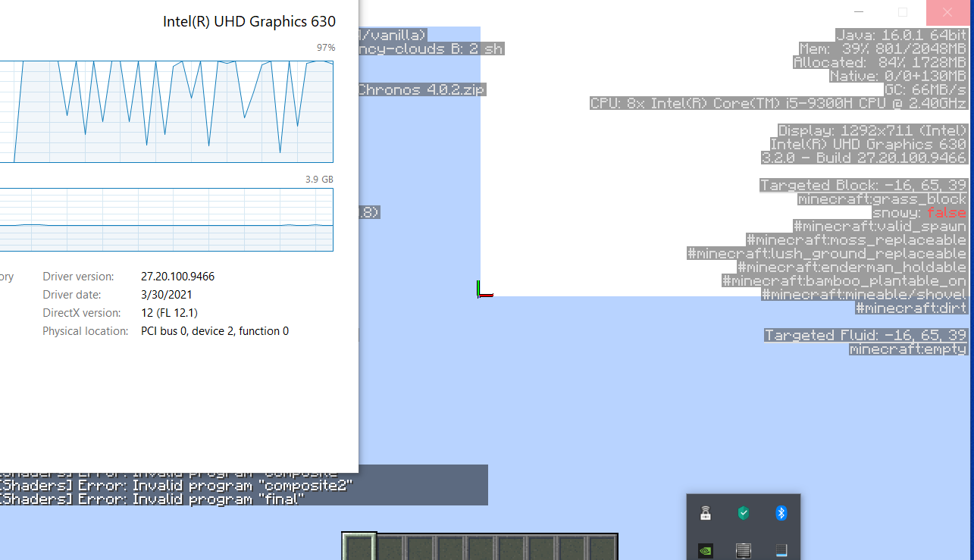The width and height of the screenshot is (974, 560).
Task: Click the chat error mentioning "final"
Action: pyautogui.click(x=152, y=499)
